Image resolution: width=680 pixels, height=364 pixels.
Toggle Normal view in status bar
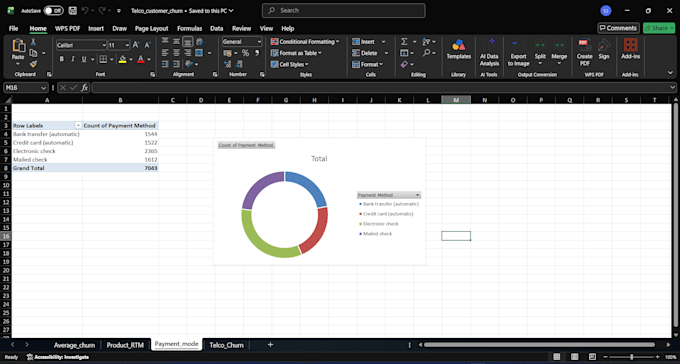pos(557,357)
